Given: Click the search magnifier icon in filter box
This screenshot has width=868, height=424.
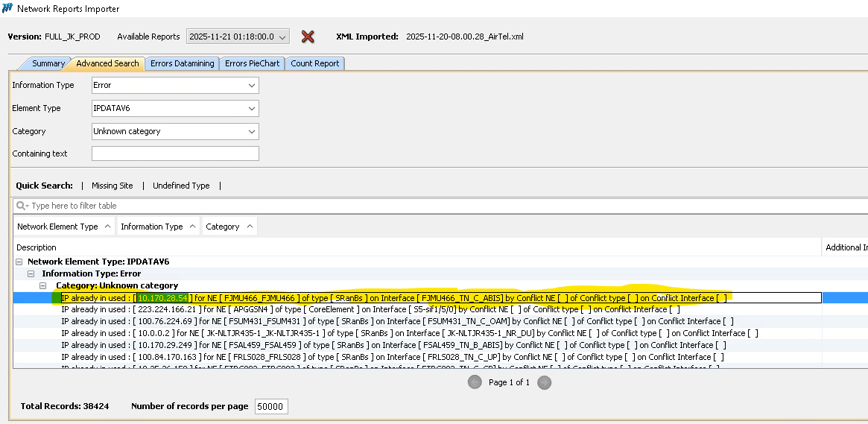Looking at the screenshot, I should [22, 206].
